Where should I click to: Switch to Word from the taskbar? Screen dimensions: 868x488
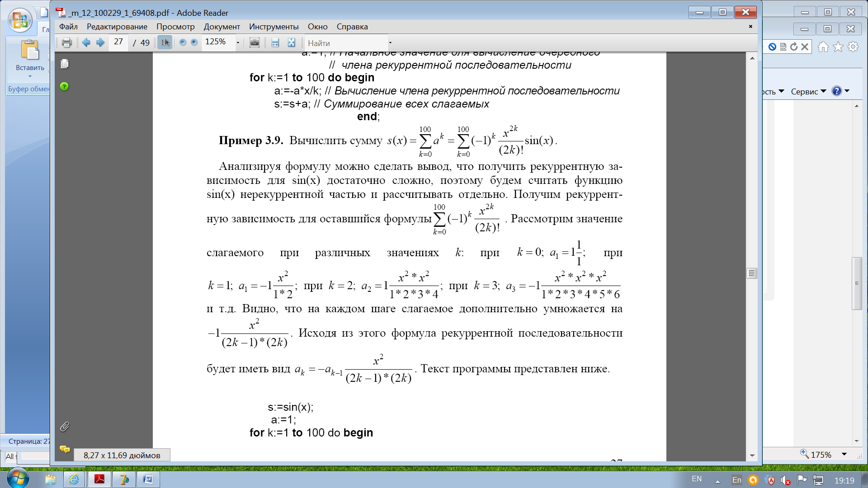(148, 479)
